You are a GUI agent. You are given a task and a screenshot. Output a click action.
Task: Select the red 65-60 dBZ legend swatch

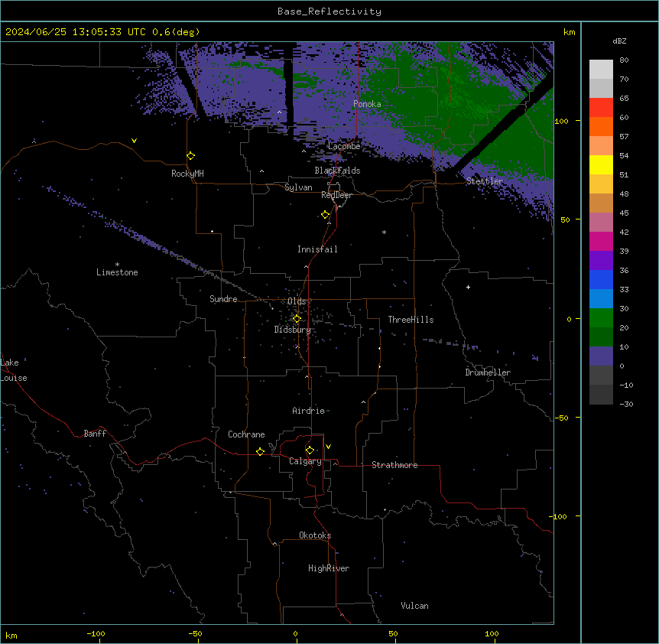[x=601, y=108]
